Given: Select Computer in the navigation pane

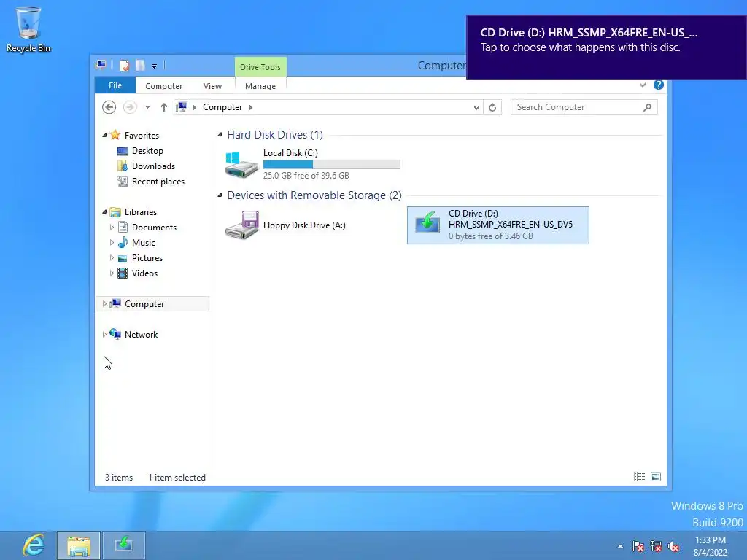Looking at the screenshot, I should point(144,304).
